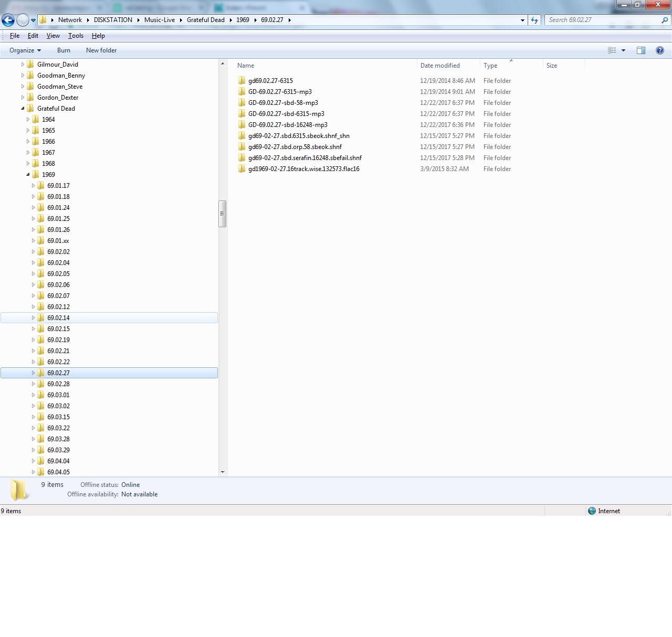This screenshot has height=637, width=672.
Task: Select the gd1969-02-27.16track.wise.132573.flac16 folder icon
Action: point(241,169)
